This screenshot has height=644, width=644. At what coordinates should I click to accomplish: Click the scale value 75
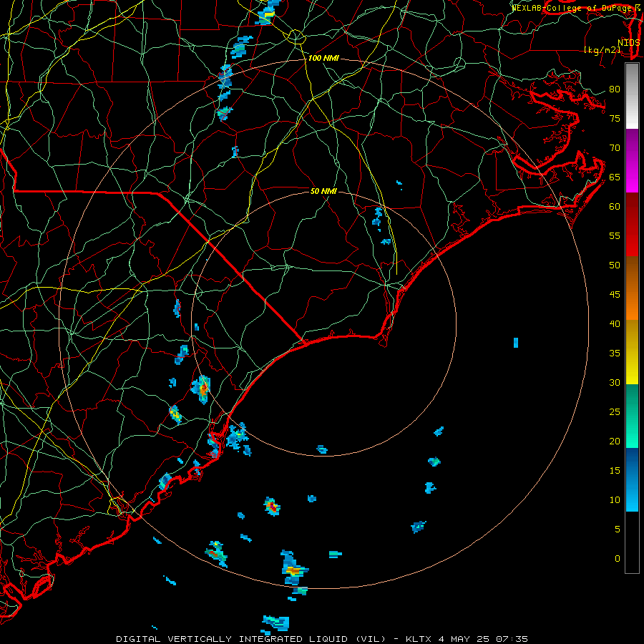615,119
